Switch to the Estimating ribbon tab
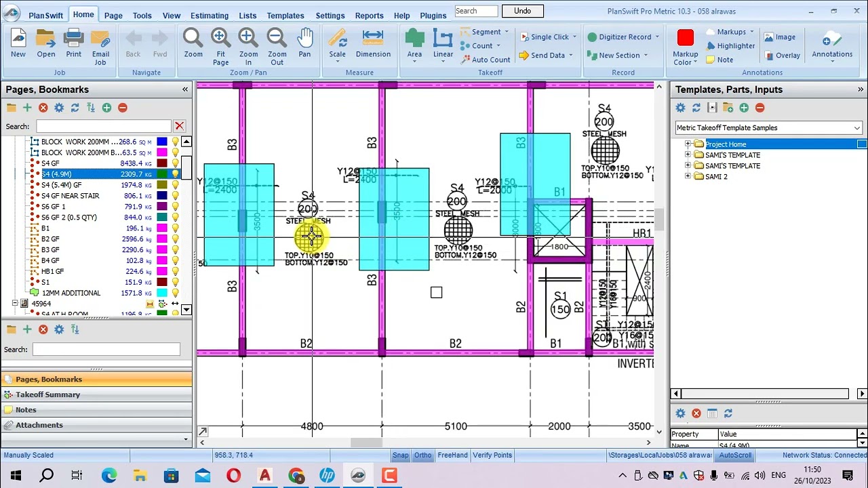This screenshot has width=868, height=488. [x=210, y=16]
